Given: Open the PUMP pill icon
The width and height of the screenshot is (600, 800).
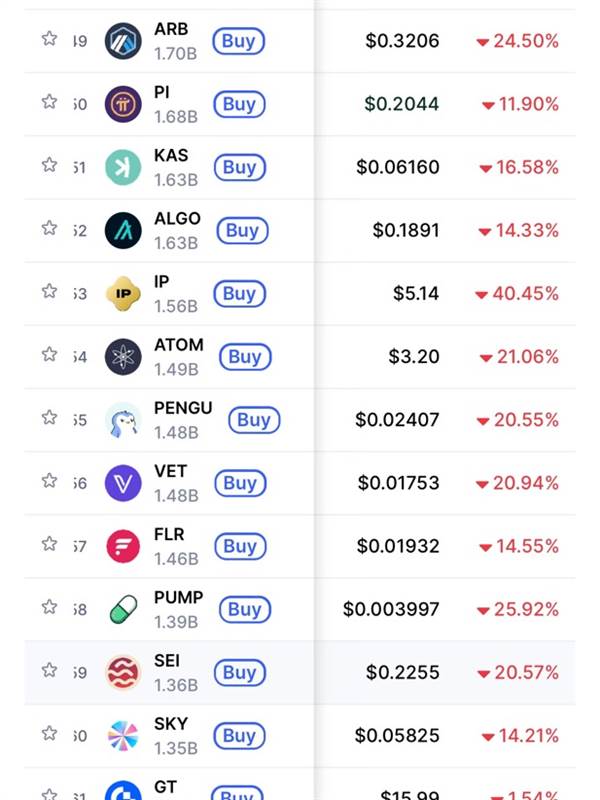Looking at the screenshot, I should click(123, 609).
